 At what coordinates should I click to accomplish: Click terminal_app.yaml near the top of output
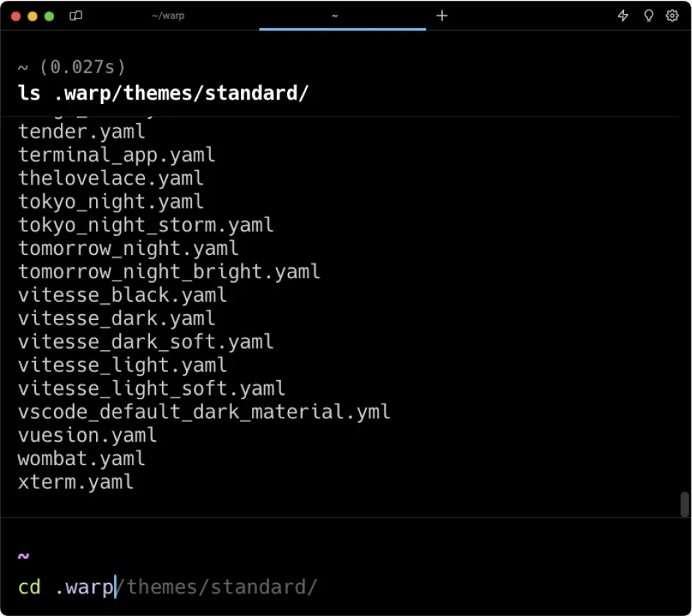click(x=116, y=155)
